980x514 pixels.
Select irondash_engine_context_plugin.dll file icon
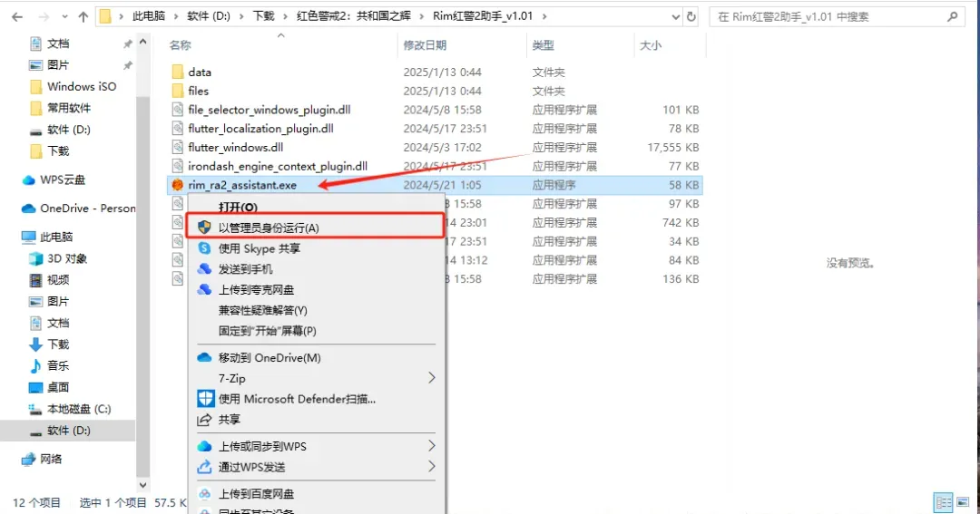(178, 166)
